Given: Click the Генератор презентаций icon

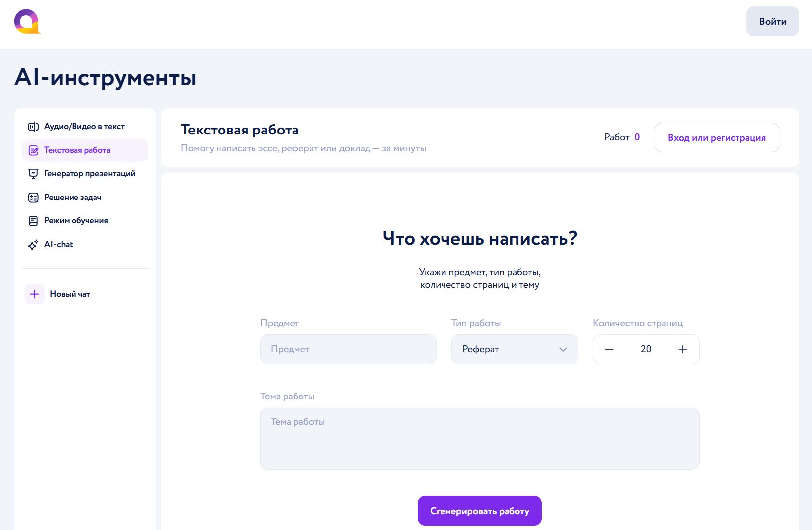Looking at the screenshot, I should 33,174.
